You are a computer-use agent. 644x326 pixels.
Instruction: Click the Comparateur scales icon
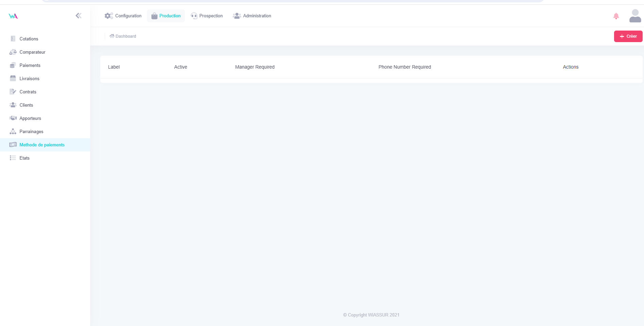(x=13, y=52)
